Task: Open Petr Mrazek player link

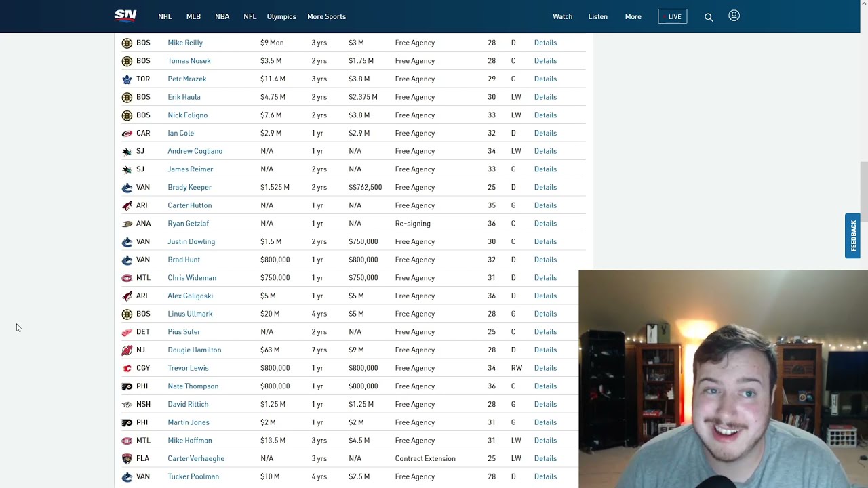Action: click(x=187, y=79)
